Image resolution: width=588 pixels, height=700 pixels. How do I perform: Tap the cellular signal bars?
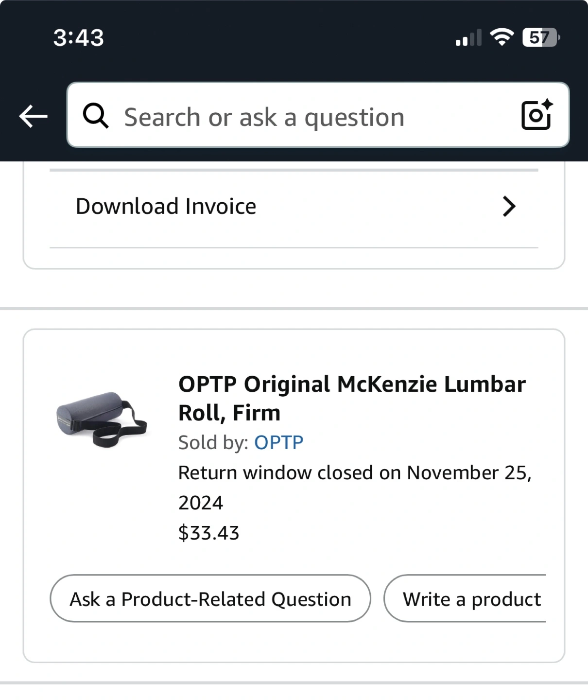coord(468,38)
